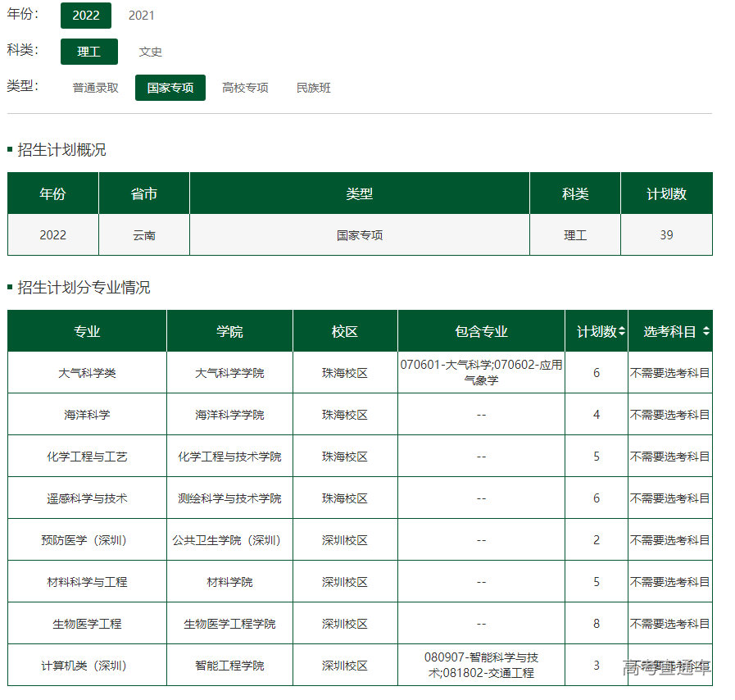Click the active 国家专项 filter button
The height and width of the screenshot is (700, 735).
tap(170, 88)
